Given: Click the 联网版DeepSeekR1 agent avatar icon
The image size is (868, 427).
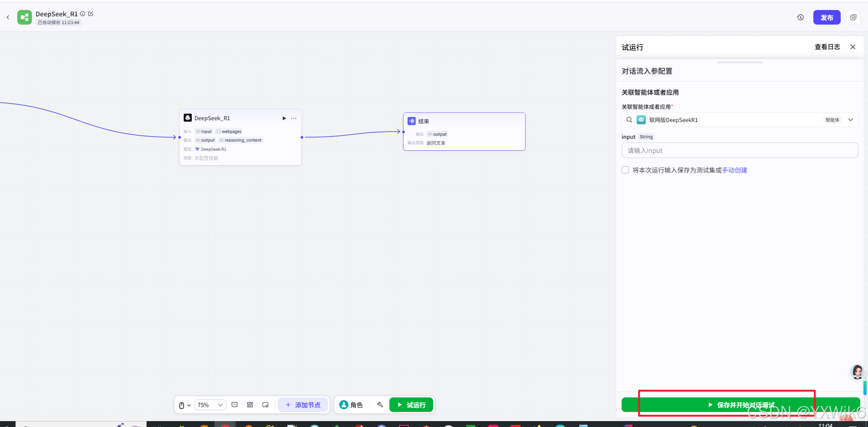Looking at the screenshot, I should [641, 120].
